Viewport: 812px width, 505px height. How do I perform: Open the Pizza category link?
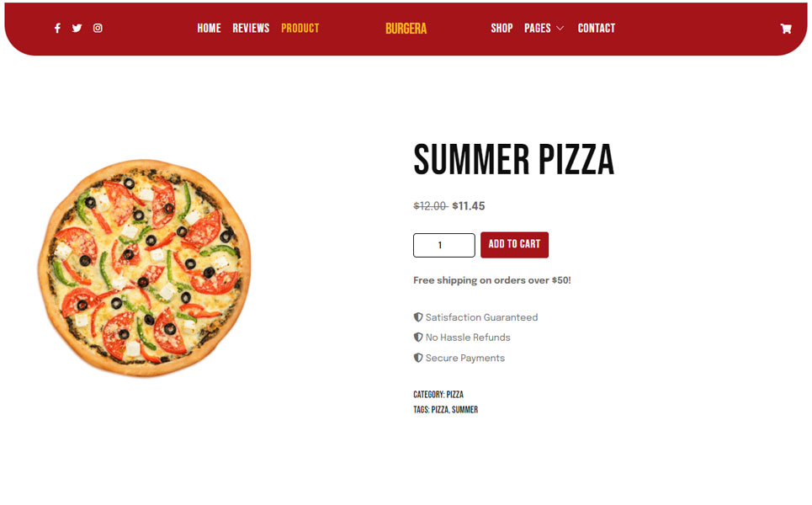tap(454, 395)
